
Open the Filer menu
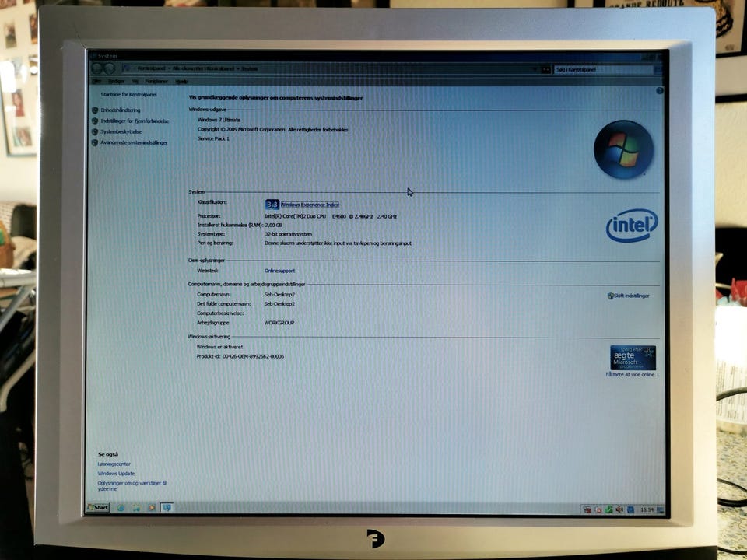[96, 82]
